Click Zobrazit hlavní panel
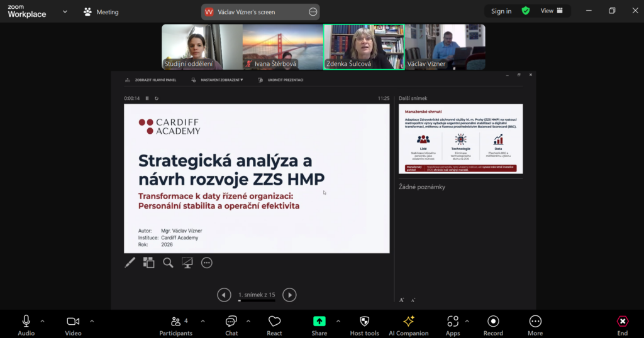This screenshot has height=338, width=644. click(x=150, y=80)
